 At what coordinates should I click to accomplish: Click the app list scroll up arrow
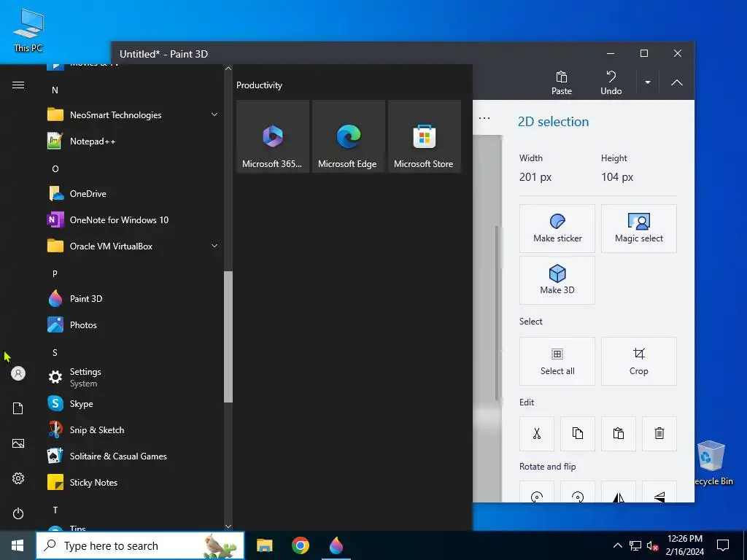228,69
